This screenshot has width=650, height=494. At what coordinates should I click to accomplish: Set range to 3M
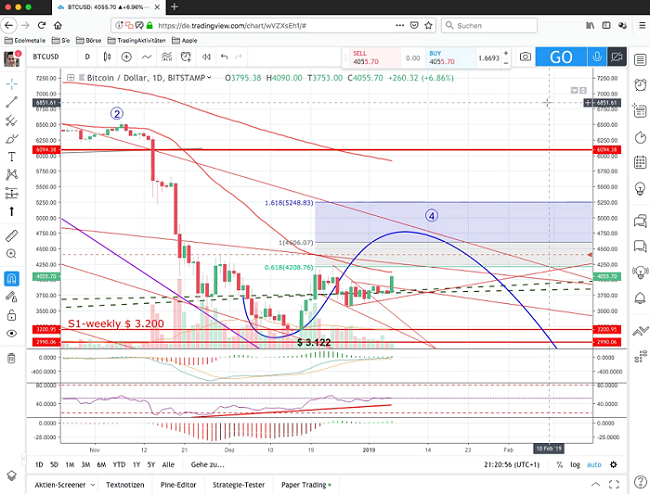(x=85, y=465)
